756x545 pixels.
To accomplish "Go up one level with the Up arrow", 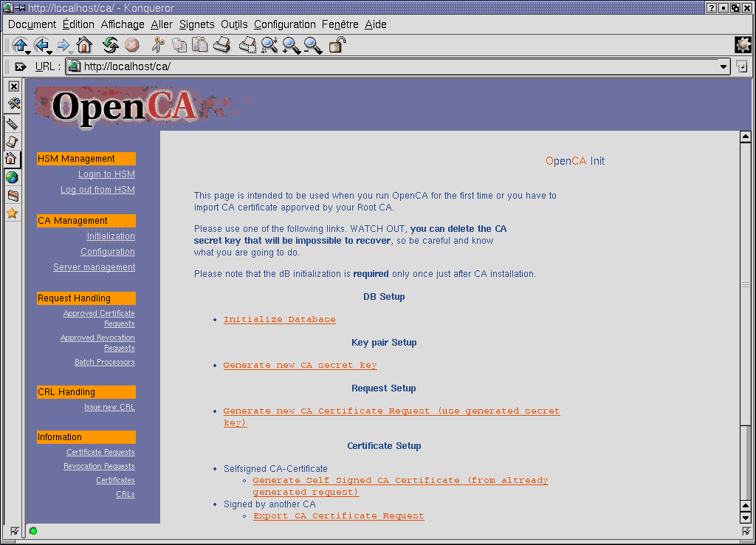I will pyautogui.click(x=19, y=45).
